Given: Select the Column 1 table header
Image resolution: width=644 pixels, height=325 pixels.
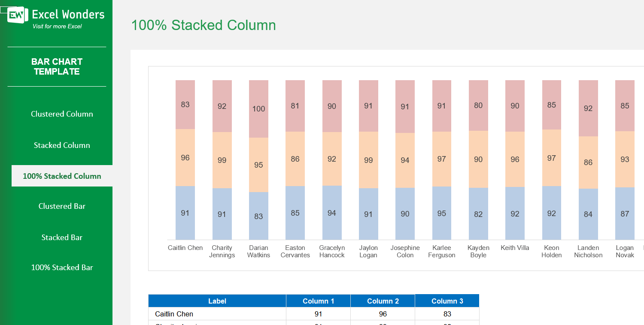Looking at the screenshot, I should 318,301.
